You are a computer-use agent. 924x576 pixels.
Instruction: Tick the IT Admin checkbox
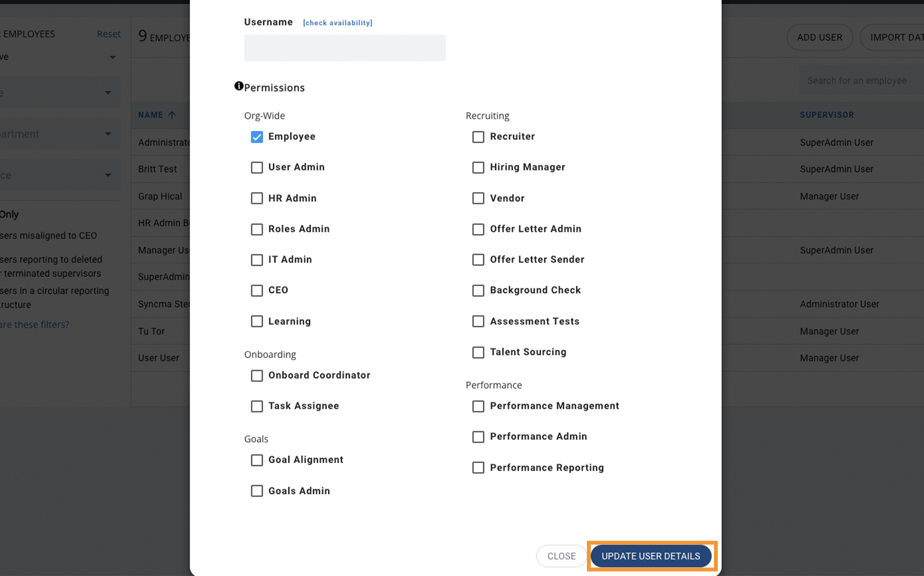(257, 260)
